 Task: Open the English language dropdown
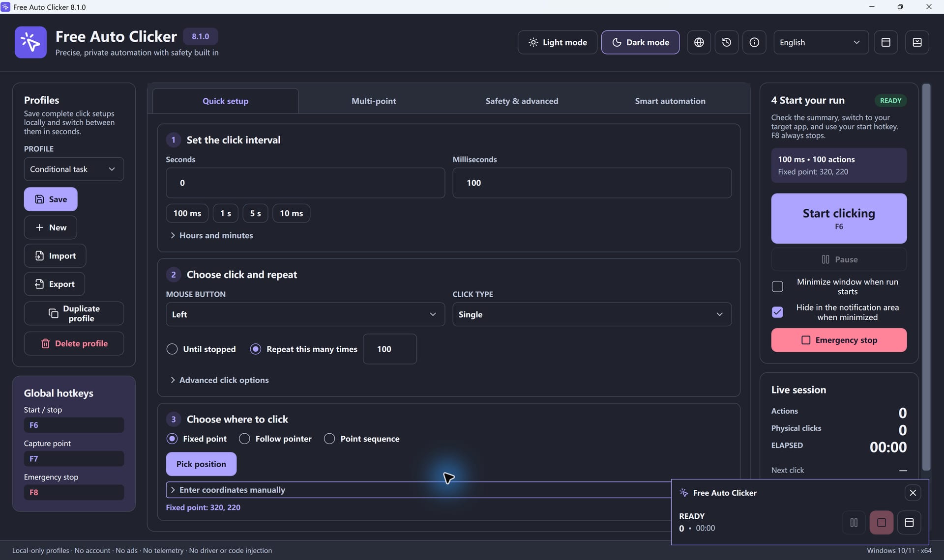click(821, 42)
